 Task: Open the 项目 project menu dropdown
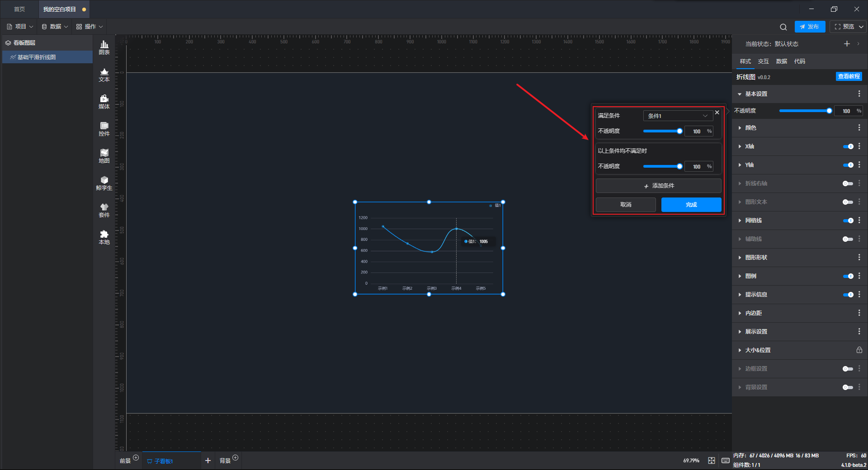point(20,27)
